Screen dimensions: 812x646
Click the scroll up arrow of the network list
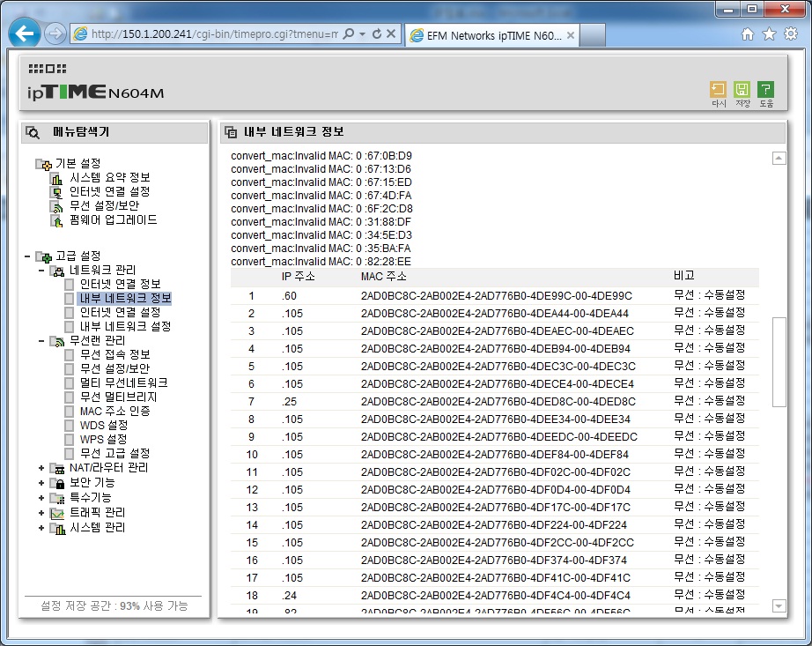(x=779, y=158)
